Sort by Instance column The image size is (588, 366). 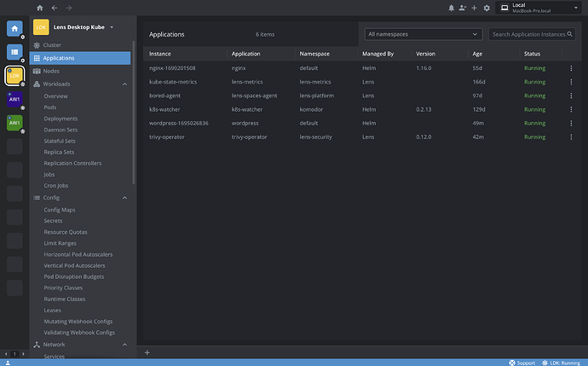tap(159, 54)
